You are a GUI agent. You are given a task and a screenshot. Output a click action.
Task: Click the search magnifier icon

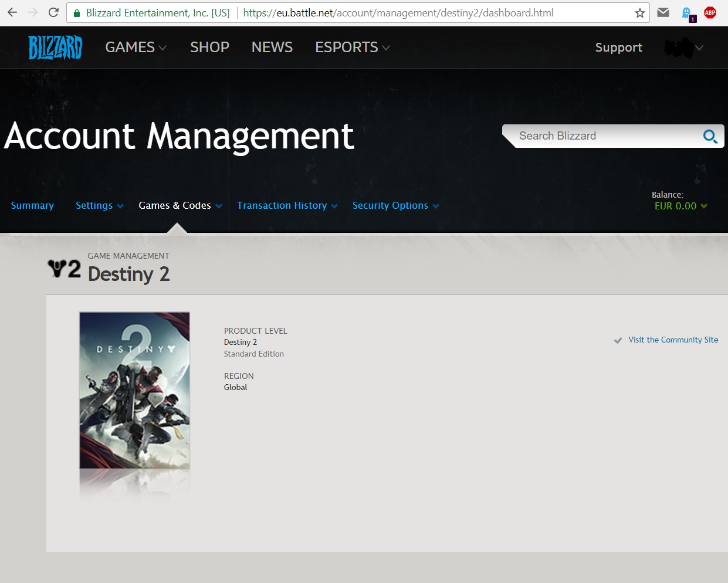point(710,137)
